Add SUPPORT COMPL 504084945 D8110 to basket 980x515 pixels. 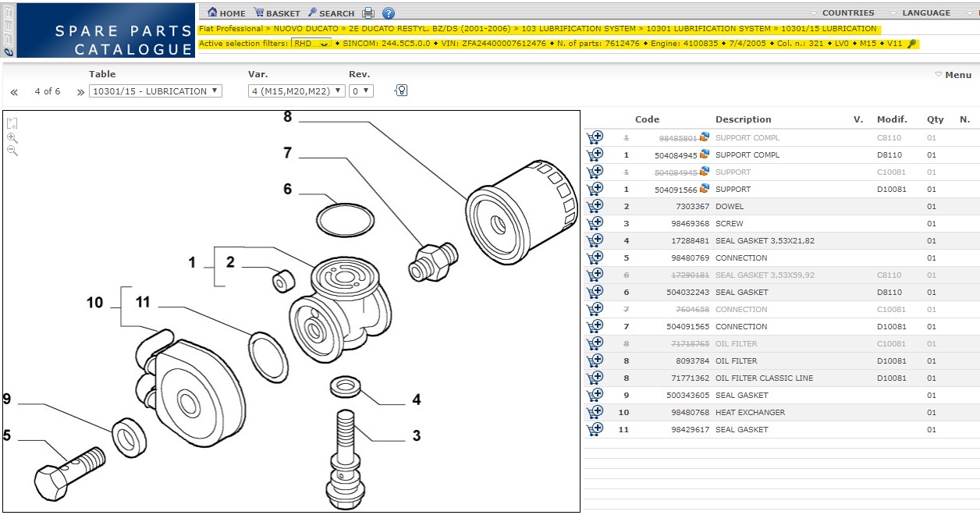595,154
